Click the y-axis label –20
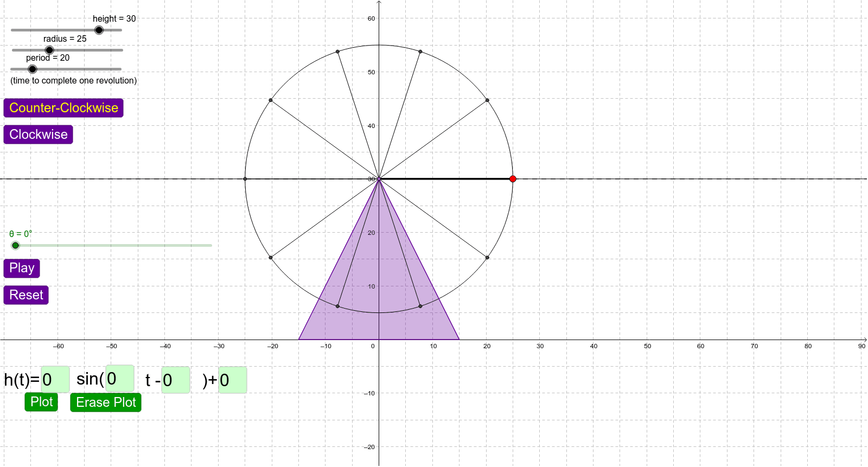Image resolution: width=868 pixels, height=467 pixels. pyautogui.click(x=369, y=447)
